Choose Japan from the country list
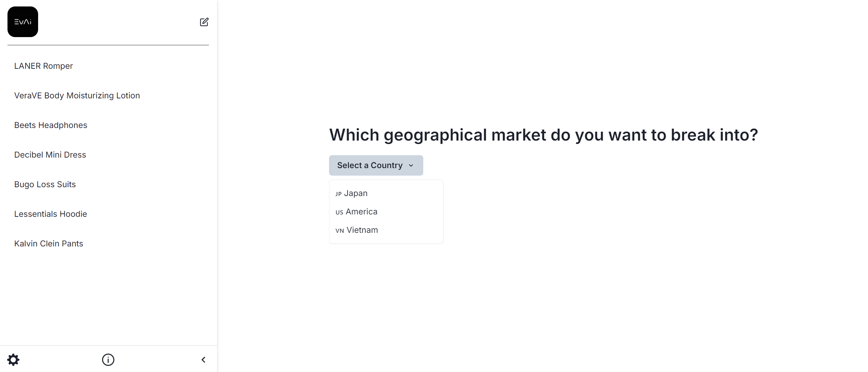This screenshot has height=372, width=868. 356,193
